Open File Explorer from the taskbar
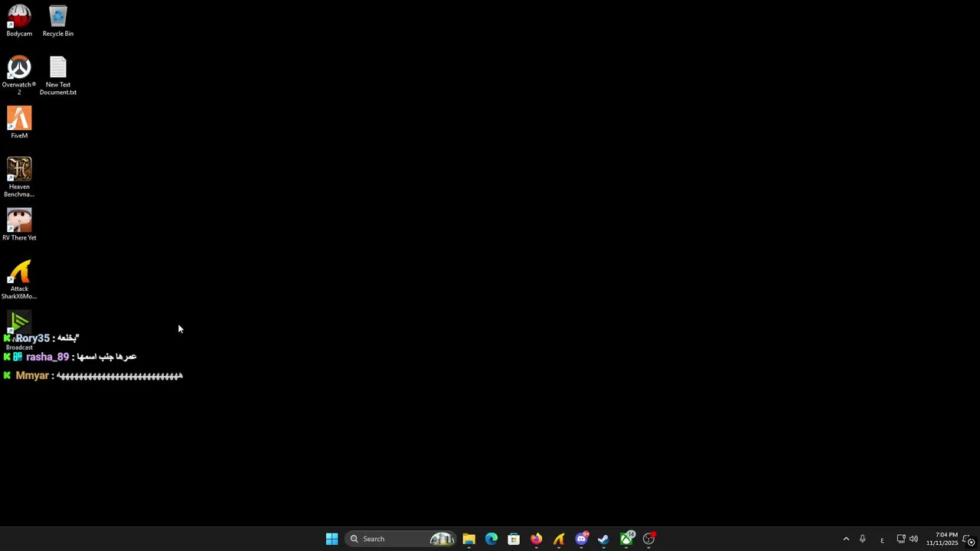This screenshot has height=551, width=980. tap(469, 539)
